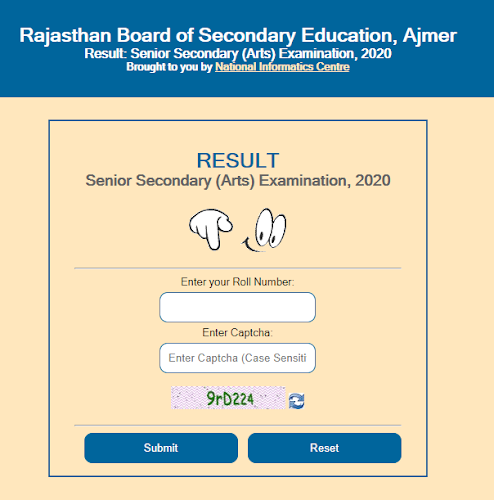Reset the form fields

point(325,448)
